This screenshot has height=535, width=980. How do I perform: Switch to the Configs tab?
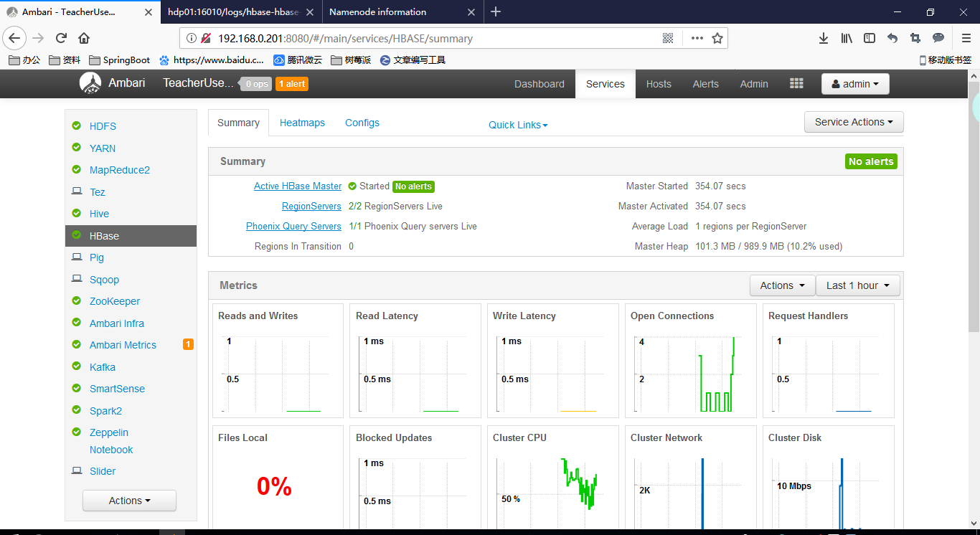pos(362,123)
